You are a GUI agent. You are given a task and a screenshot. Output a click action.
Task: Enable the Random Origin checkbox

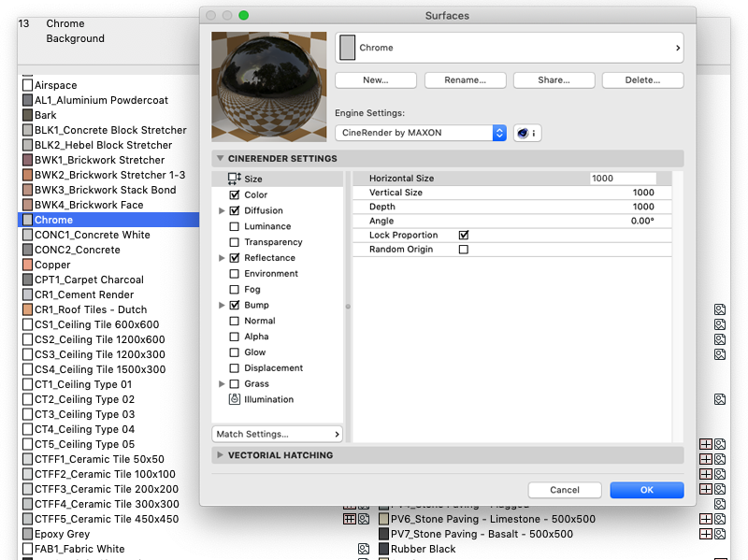point(463,249)
